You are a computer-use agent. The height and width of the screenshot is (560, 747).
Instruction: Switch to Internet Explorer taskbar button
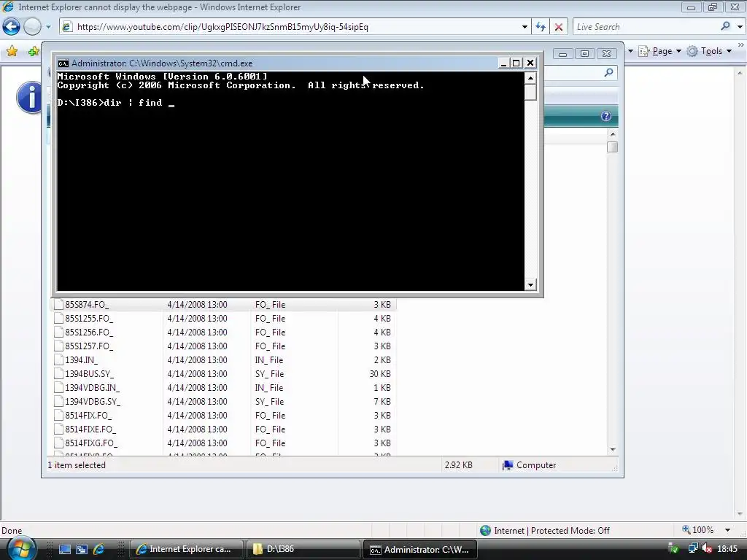pos(186,549)
